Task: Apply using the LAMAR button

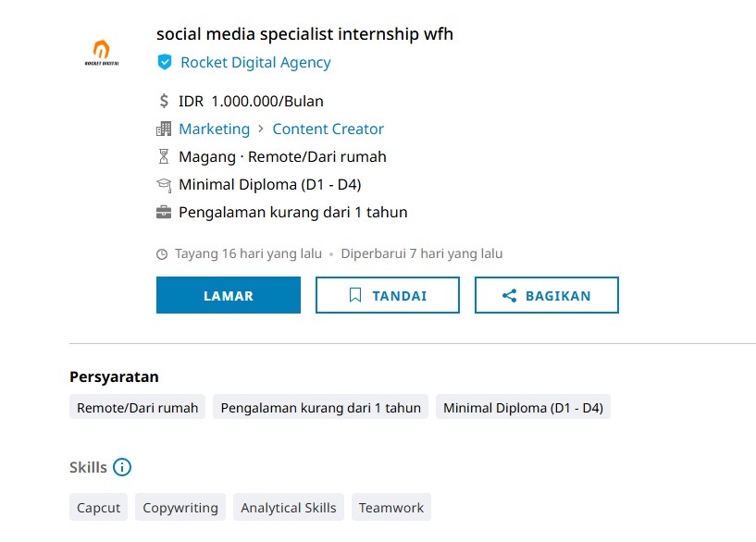Action: pyautogui.click(x=229, y=295)
